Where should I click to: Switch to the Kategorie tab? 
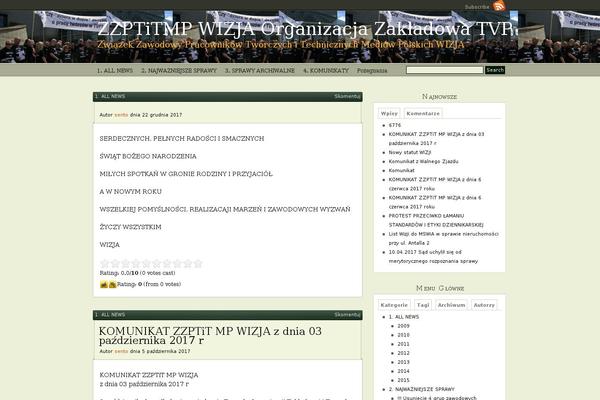click(x=394, y=305)
